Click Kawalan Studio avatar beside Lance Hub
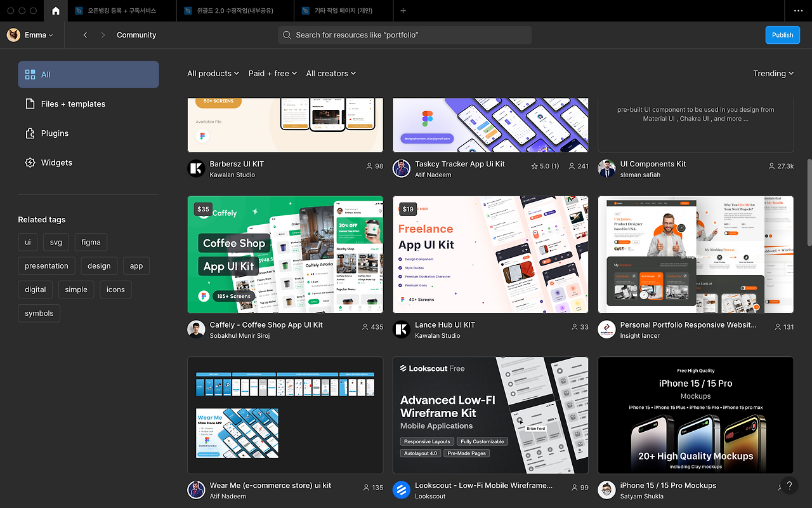 (402, 329)
